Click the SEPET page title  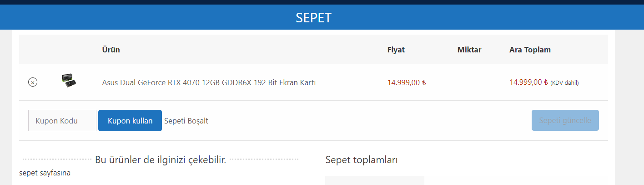coord(314,18)
